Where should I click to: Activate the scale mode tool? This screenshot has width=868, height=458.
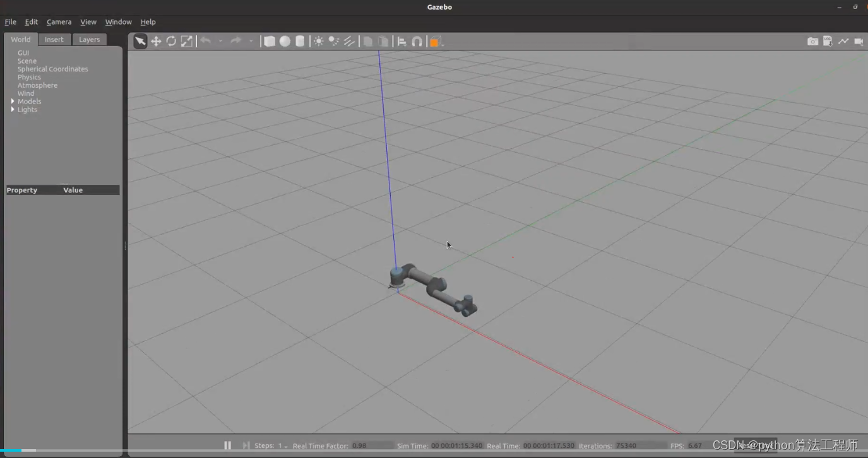click(x=187, y=42)
